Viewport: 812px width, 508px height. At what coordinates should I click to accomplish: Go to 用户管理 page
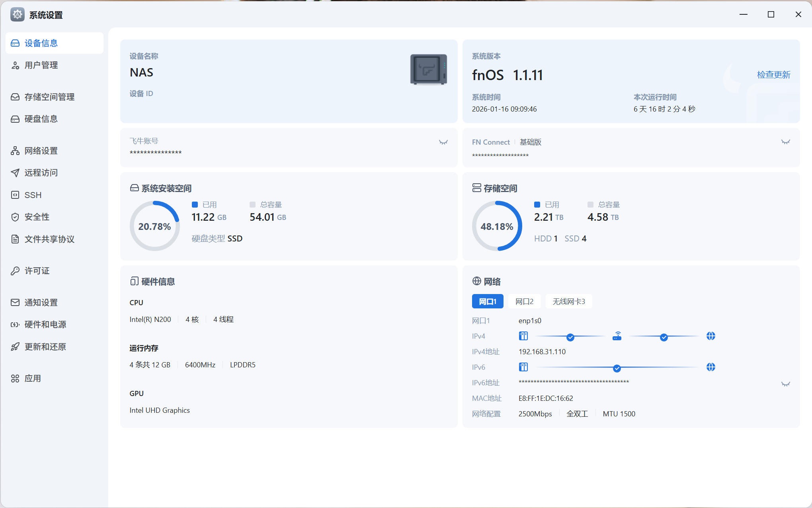pos(41,65)
